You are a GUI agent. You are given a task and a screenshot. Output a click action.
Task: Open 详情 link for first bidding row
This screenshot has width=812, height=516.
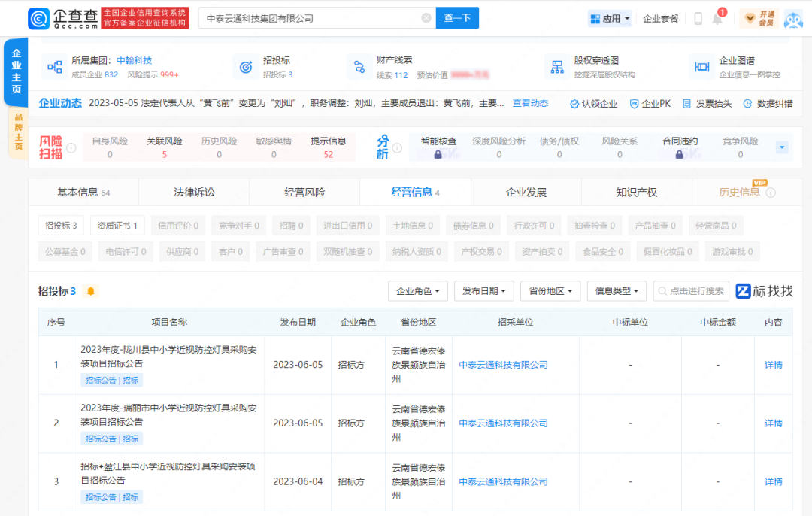point(773,365)
